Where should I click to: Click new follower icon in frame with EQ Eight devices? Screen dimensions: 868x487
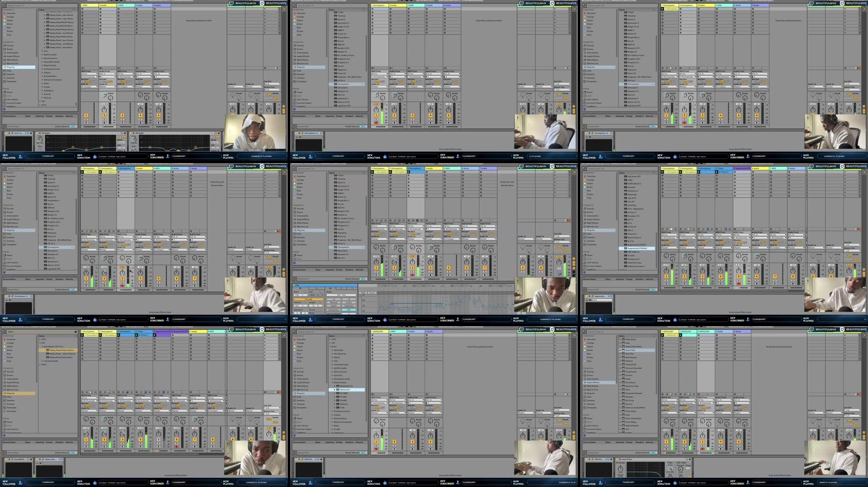tap(20, 156)
